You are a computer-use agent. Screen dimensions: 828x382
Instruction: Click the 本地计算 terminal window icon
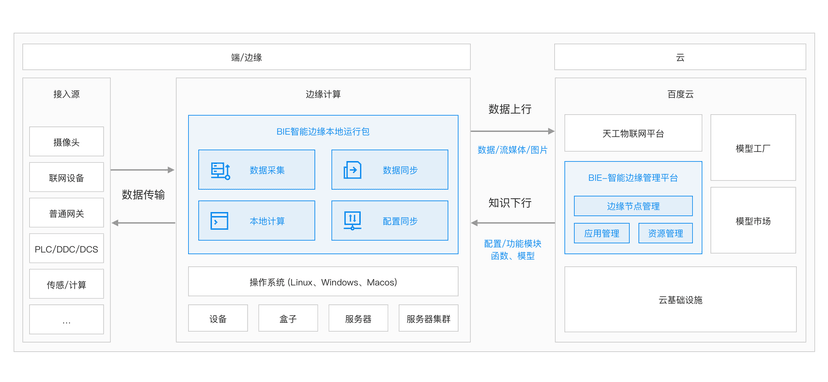219,221
